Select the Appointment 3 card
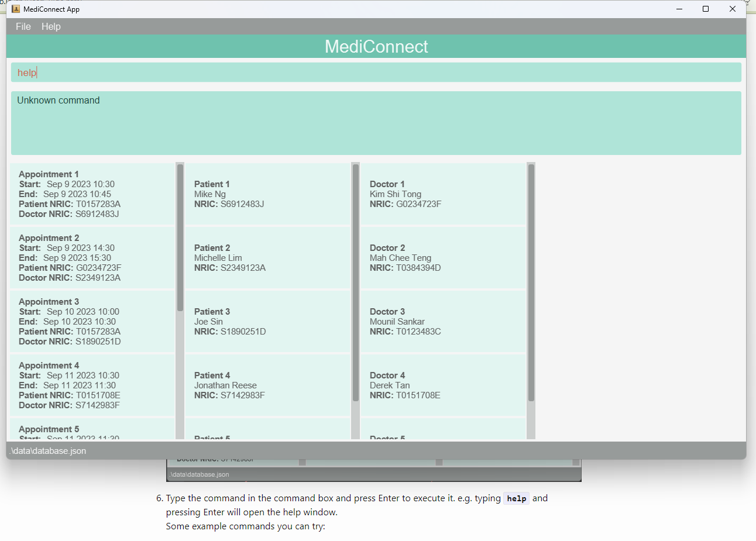Viewport: 756px width, 541px height. [x=92, y=321]
